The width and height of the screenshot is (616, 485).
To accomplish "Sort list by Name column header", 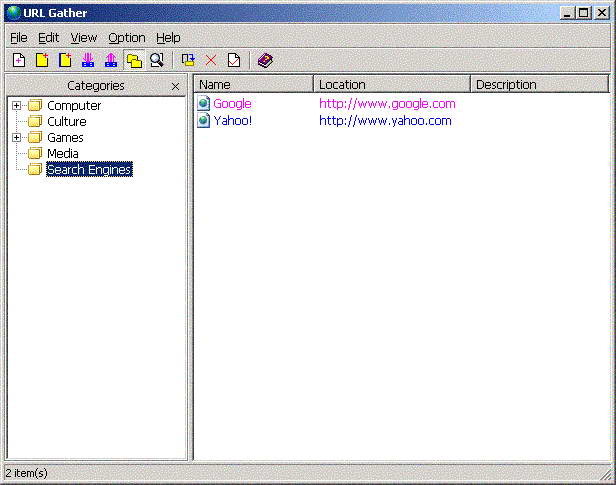I will [253, 85].
